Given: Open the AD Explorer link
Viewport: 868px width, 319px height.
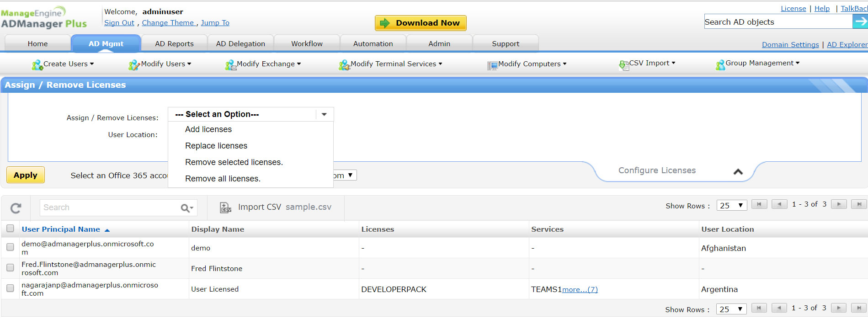Looking at the screenshot, I should (x=847, y=45).
